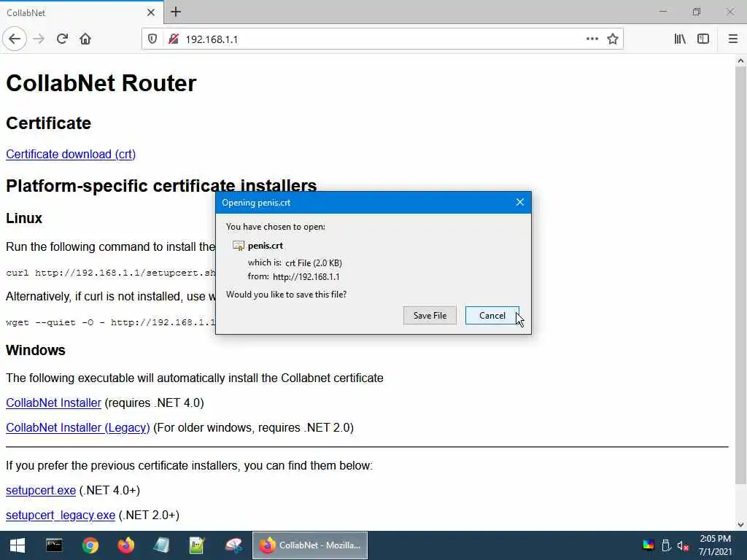Click the pinned Firefox taskbar icon
The image size is (747, 560).
125,545
